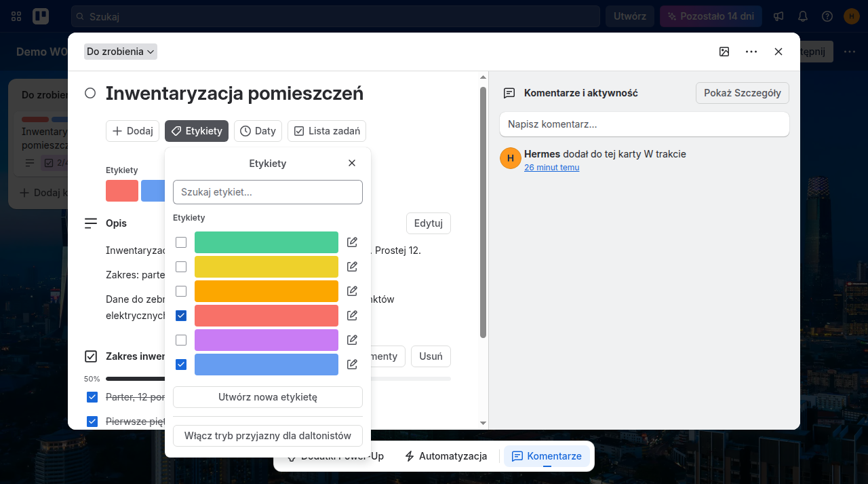Viewport: 868px width, 484px height.
Task: Toggle the purple label checkbox
Action: point(181,340)
